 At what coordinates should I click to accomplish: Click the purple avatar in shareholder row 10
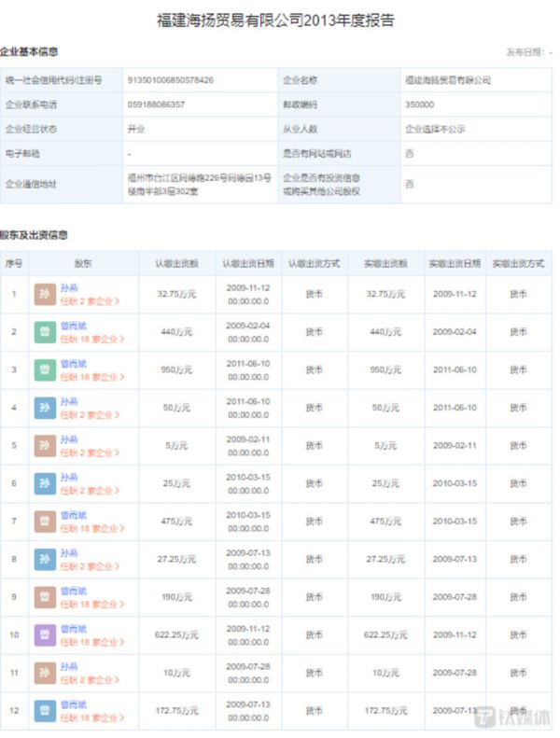[x=45, y=635]
